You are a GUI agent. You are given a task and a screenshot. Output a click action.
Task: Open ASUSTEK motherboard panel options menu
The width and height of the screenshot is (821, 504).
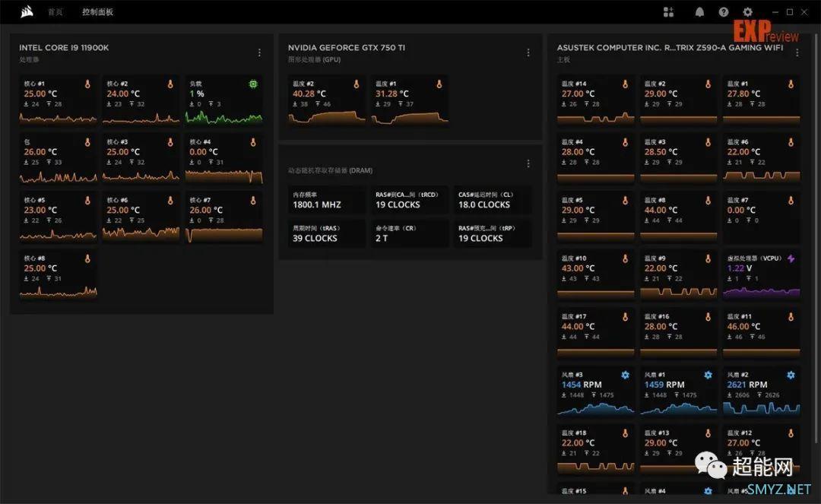click(x=797, y=52)
